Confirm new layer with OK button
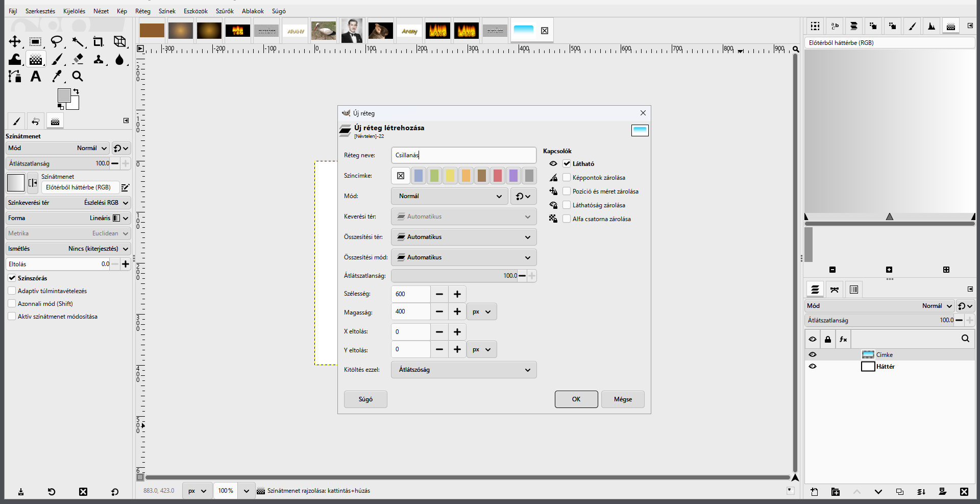Viewport: 980px width, 504px height. [x=576, y=399]
